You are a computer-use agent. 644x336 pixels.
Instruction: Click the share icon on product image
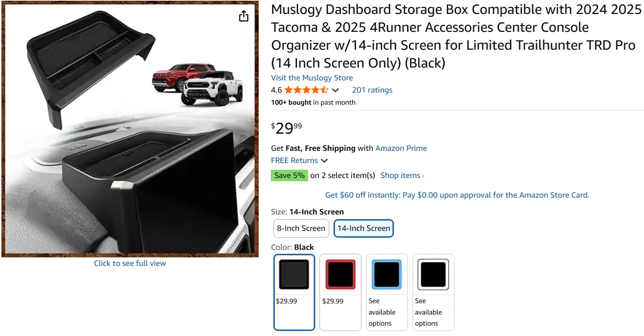tap(244, 16)
